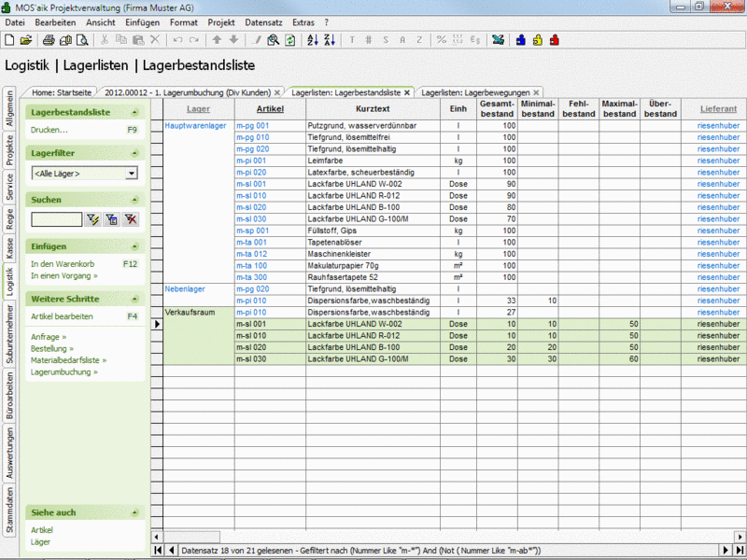
Task: Click Artikel bearbeiten link
Action: tap(62, 316)
